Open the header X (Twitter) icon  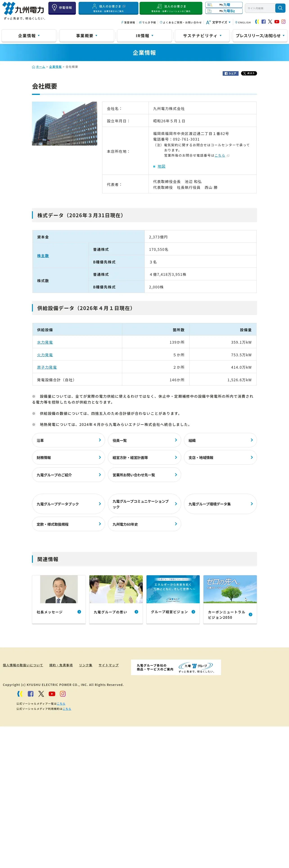coord(270,22)
